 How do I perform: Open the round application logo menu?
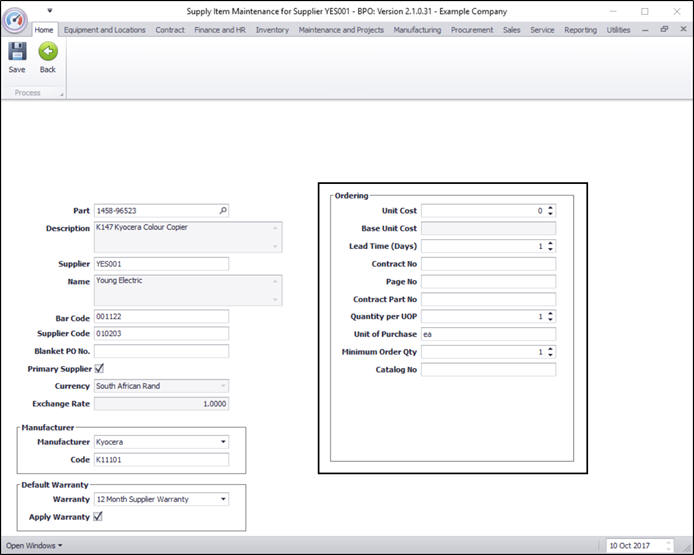coord(15,20)
